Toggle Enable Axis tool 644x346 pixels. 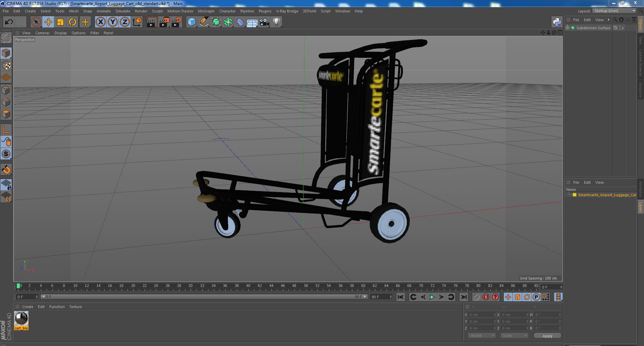click(x=6, y=130)
